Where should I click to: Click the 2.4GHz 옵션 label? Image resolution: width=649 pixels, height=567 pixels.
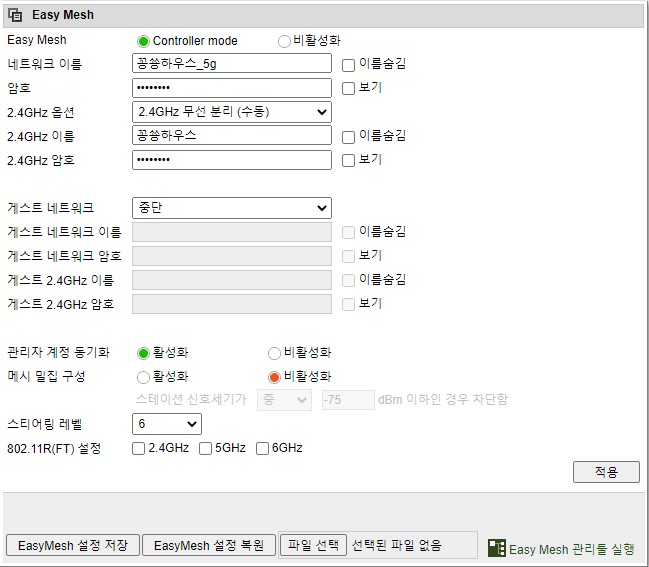click(41, 113)
